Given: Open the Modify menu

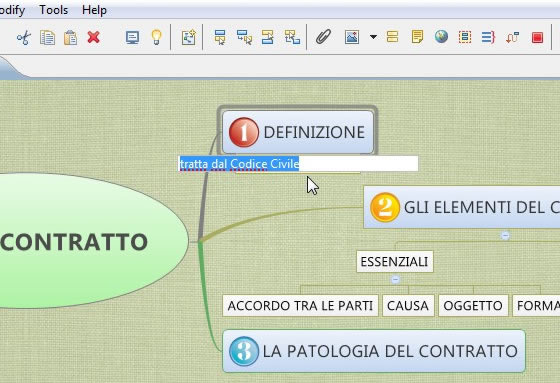Looking at the screenshot, I should coord(12,10).
